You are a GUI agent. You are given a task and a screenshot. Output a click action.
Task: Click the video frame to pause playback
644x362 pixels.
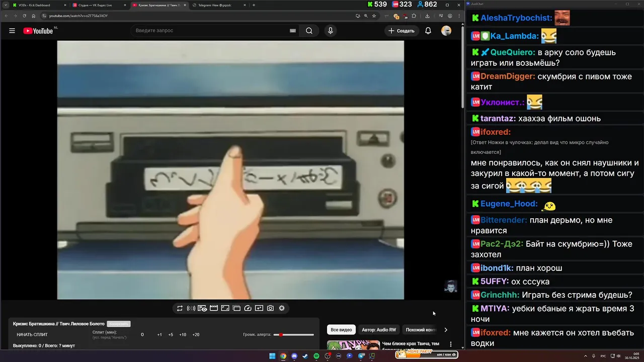(x=230, y=170)
